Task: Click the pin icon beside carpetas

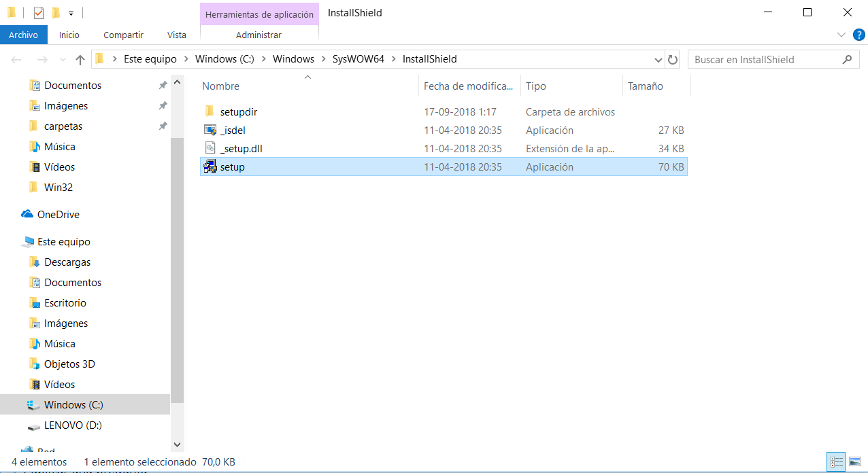Action: [x=163, y=126]
